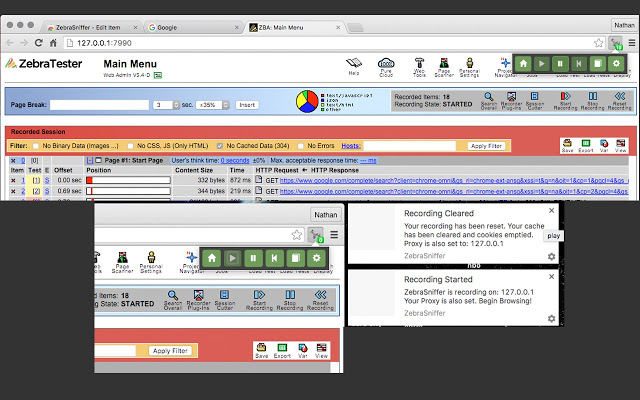Close the Recording Cleared notification
Image resolution: width=640 pixels, height=400 pixels.
pyautogui.click(x=551, y=211)
